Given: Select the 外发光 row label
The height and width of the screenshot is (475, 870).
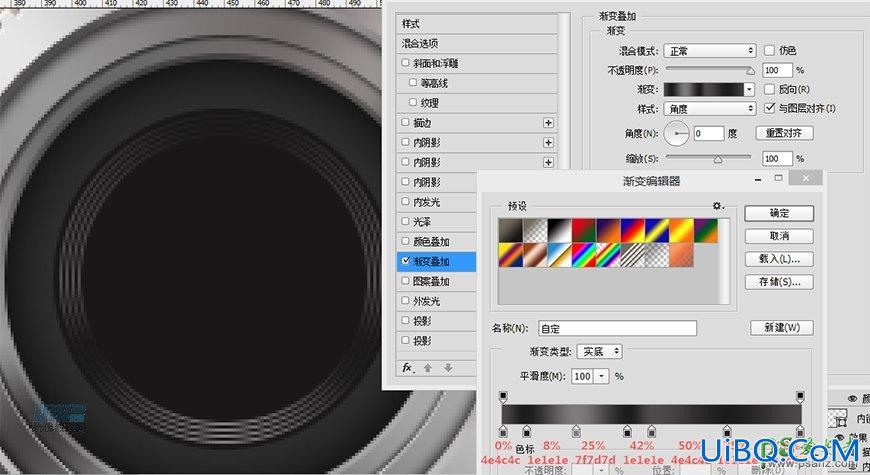Looking at the screenshot, I should (x=426, y=301).
